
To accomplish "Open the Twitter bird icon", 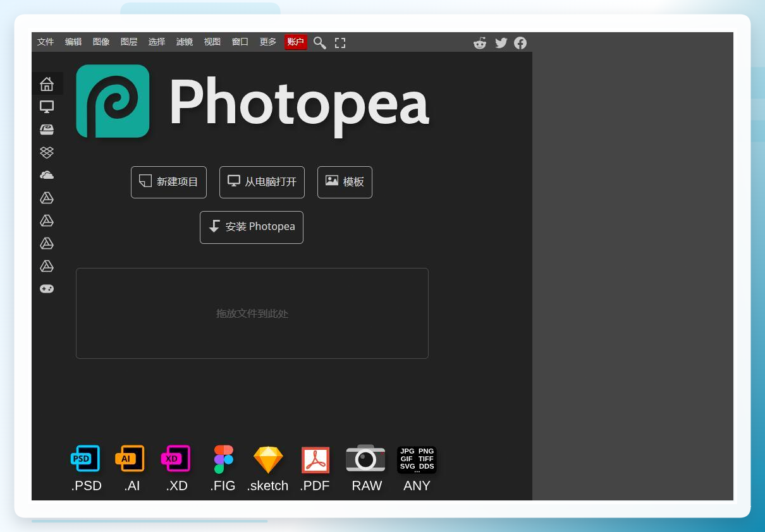I will pos(501,43).
